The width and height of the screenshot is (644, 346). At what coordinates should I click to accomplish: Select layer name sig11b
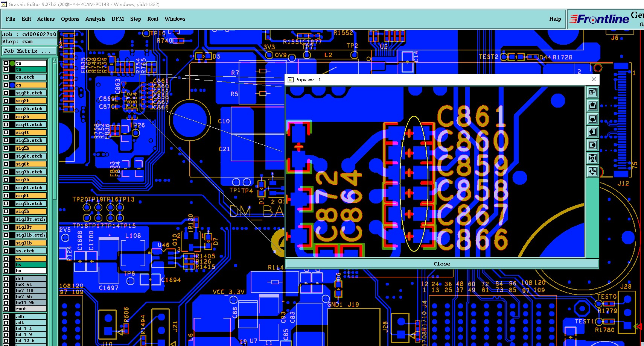point(30,243)
